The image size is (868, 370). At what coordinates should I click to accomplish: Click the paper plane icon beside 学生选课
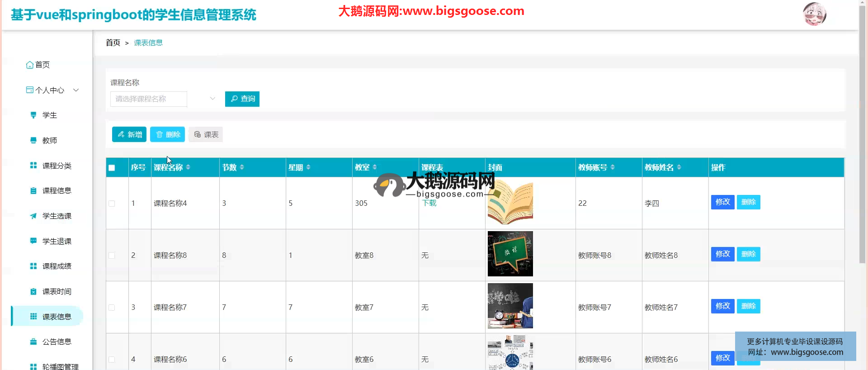pos(33,216)
